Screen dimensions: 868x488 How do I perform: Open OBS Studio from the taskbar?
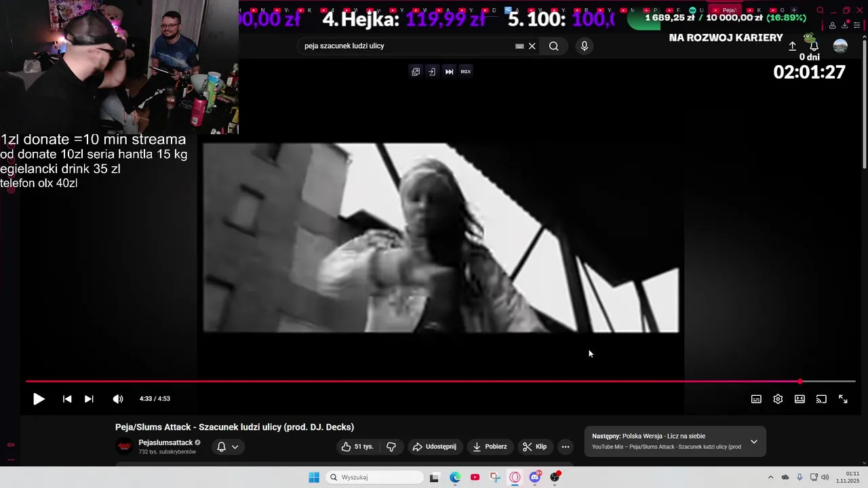555,477
